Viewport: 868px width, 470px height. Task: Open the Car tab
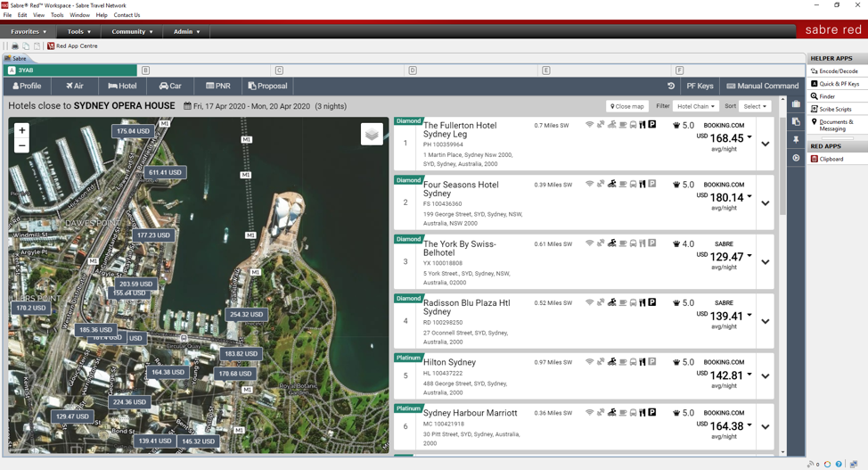170,86
